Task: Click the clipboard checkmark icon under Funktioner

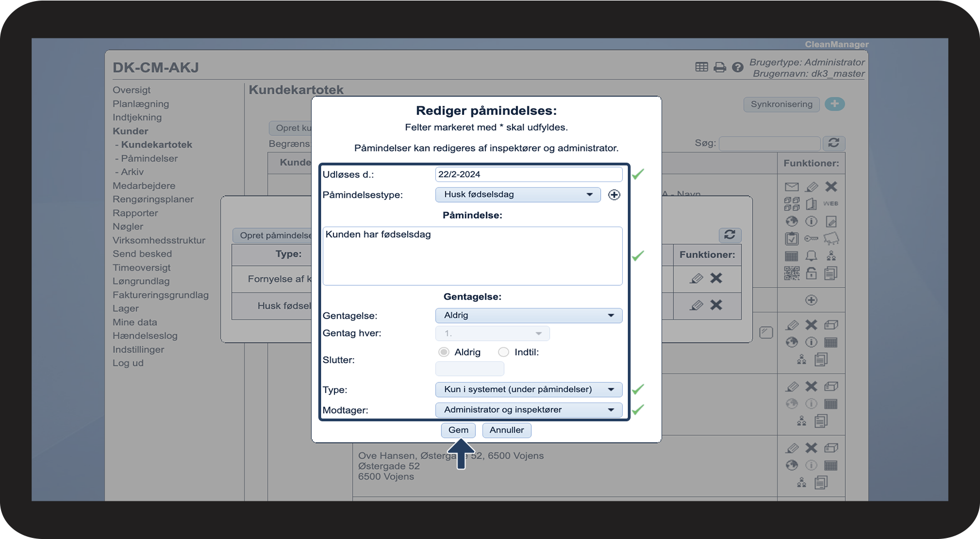Action: coord(792,239)
